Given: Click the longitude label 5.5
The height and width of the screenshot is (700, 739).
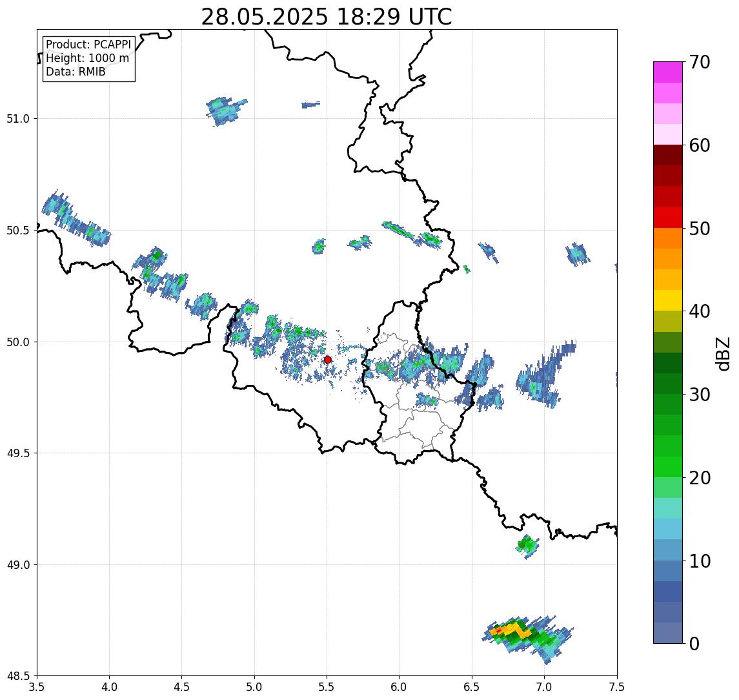Looking at the screenshot, I should pos(327,687).
